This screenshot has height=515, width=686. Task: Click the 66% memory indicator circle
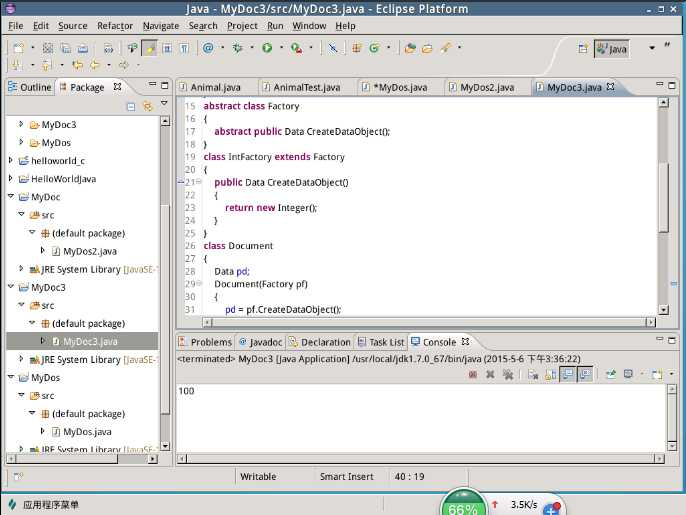pyautogui.click(x=462, y=503)
